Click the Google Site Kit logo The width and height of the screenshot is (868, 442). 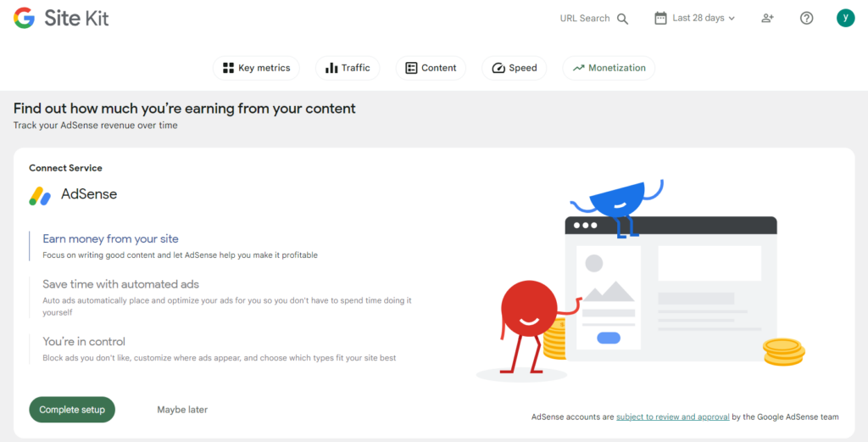click(61, 18)
